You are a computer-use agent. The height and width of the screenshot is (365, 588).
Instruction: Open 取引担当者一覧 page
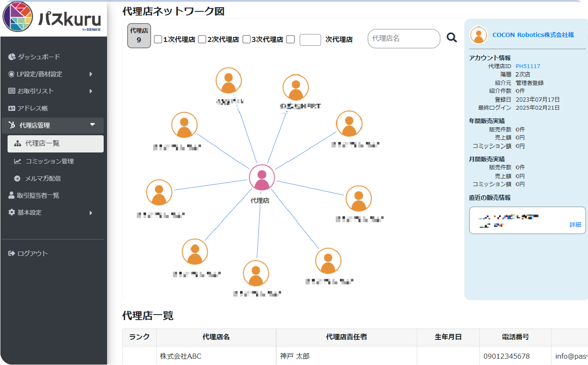[x=38, y=195]
